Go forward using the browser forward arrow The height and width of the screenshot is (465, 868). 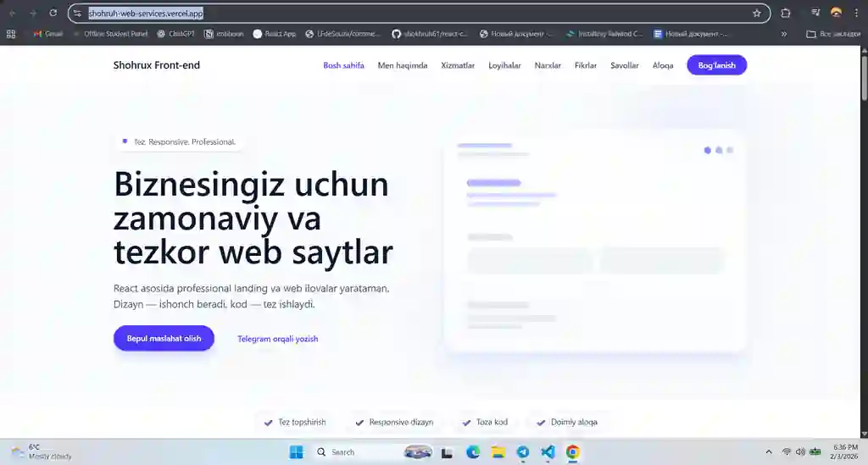click(33, 13)
